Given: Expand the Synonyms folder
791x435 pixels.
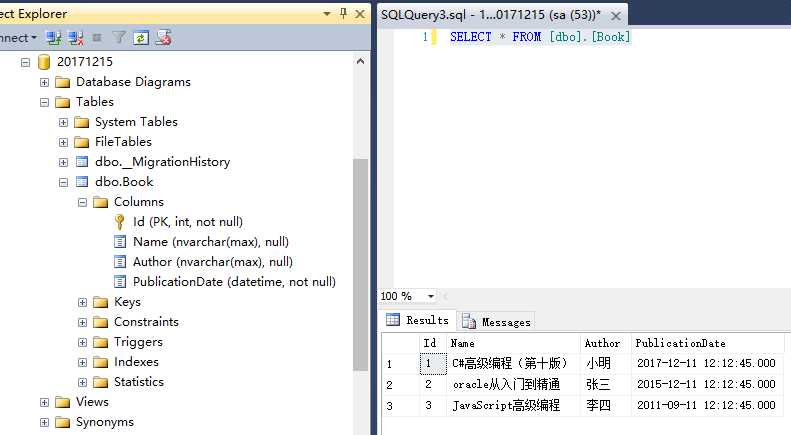Looking at the screenshot, I should pyautogui.click(x=44, y=422).
